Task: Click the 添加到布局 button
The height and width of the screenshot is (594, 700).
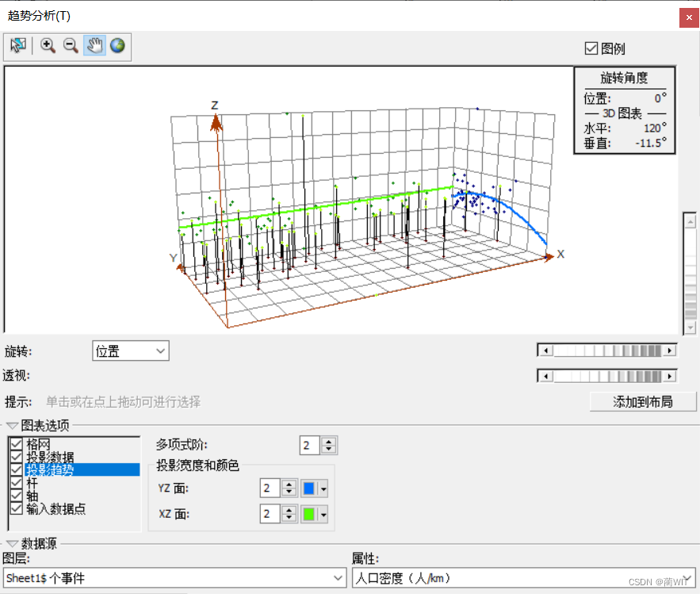Action: tap(643, 402)
